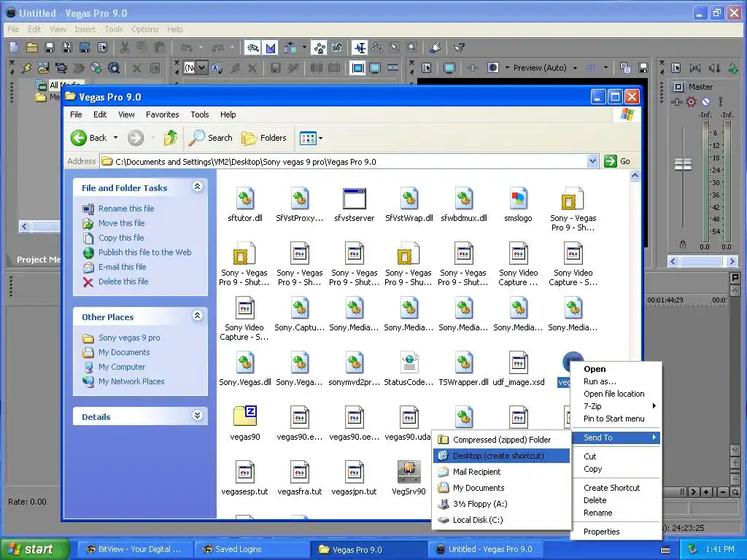
Task: Click Extract Audio from CD icon
Action: pos(96,68)
